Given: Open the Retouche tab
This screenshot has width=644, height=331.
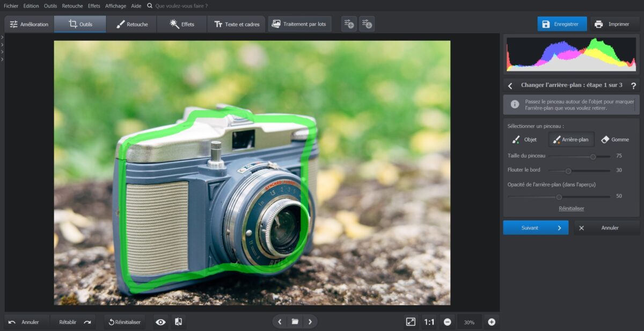Looking at the screenshot, I should 131,24.
